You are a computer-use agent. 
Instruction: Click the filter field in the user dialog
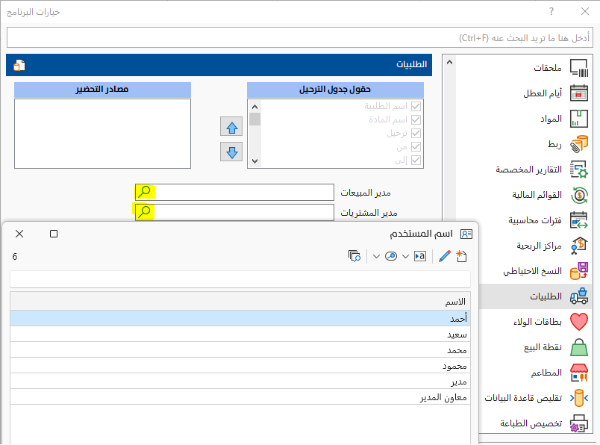240,279
